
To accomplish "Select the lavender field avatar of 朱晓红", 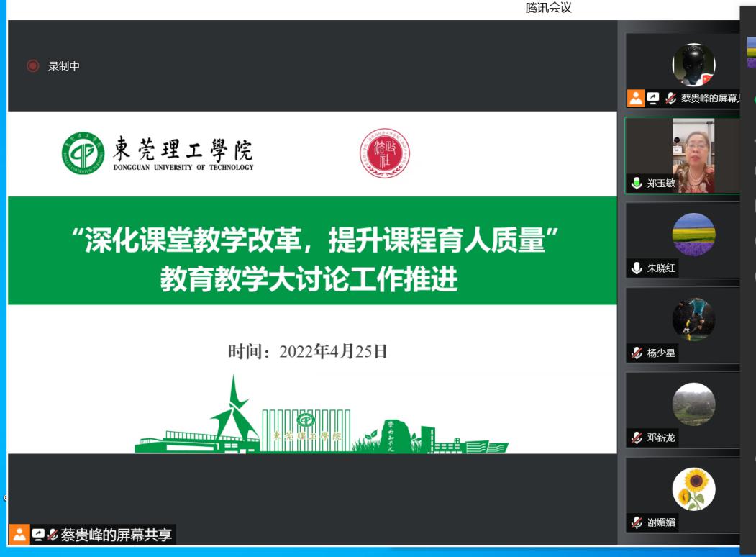I will point(693,235).
